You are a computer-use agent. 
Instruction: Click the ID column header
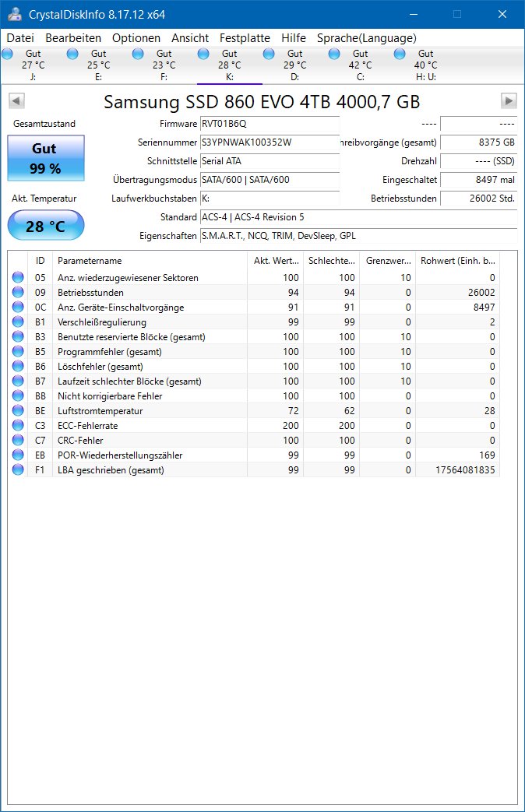pyautogui.click(x=40, y=261)
